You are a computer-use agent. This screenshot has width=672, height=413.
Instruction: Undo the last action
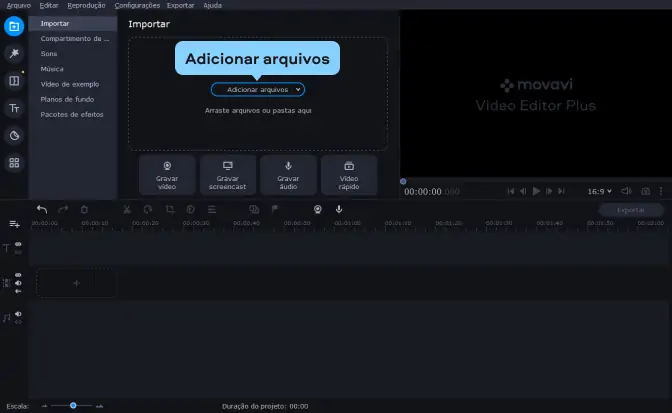pos(42,209)
